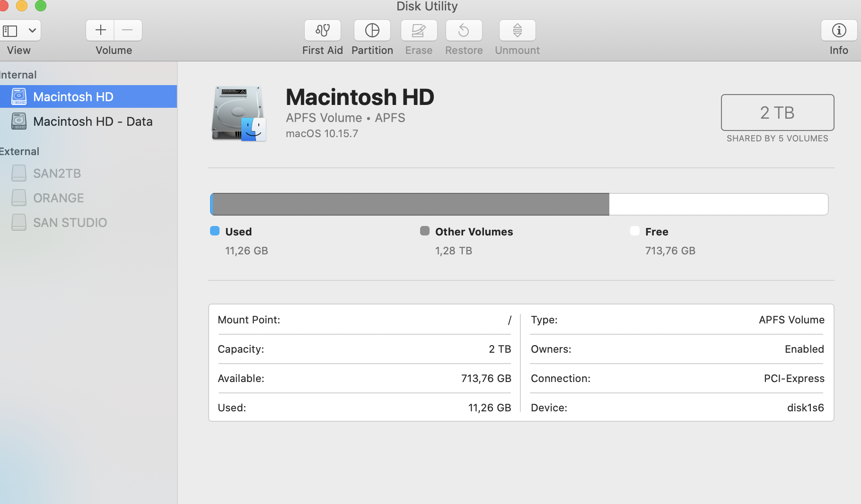
Task: Click the Erase toolbar icon
Action: [419, 30]
